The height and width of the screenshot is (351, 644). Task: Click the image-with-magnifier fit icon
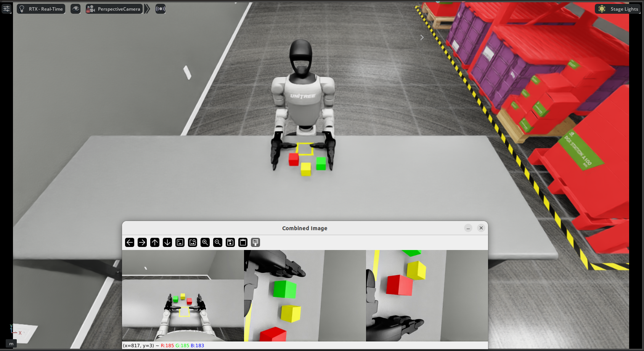pos(192,242)
